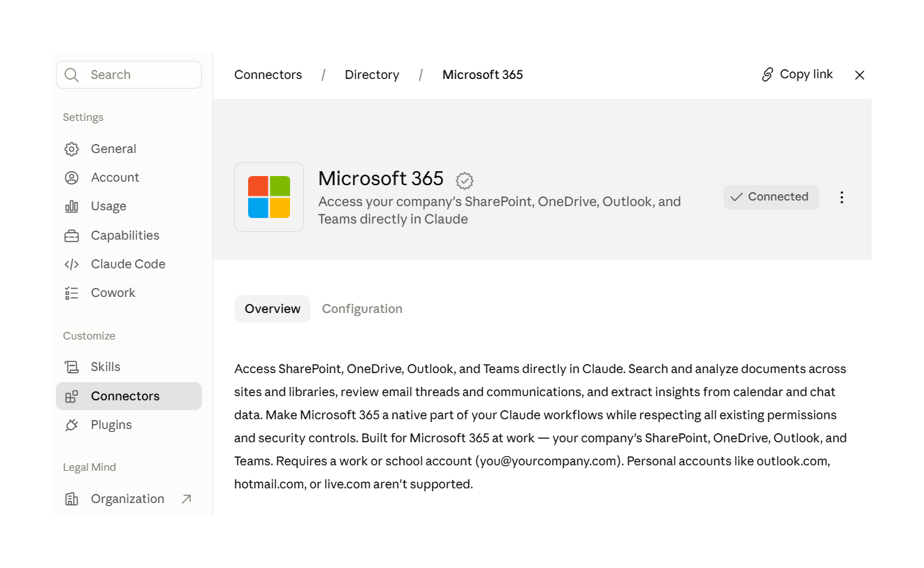This screenshot has width=924, height=568.
Task: Select Cowork in the sidebar
Action: coord(129,293)
